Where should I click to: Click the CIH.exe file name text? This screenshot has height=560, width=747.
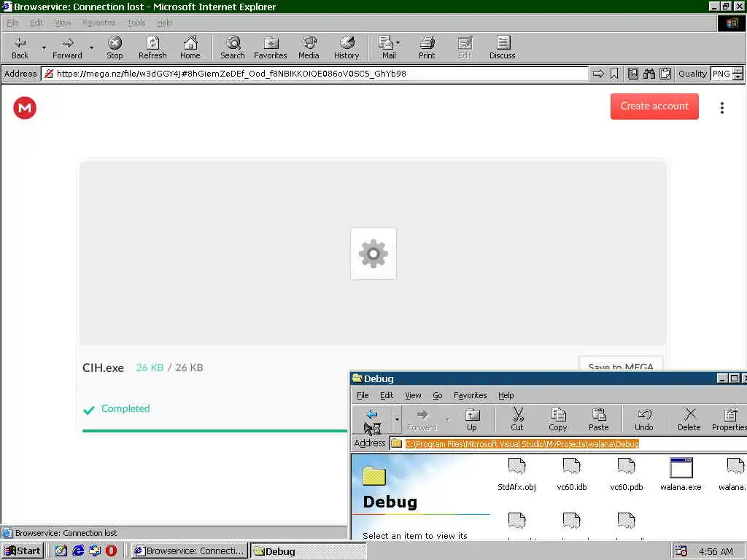point(103,367)
